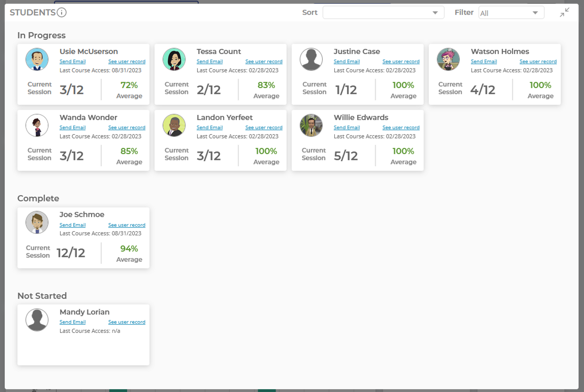Send Email to Willie Edwards
Viewport: 584px width, 392px height.
click(x=347, y=128)
